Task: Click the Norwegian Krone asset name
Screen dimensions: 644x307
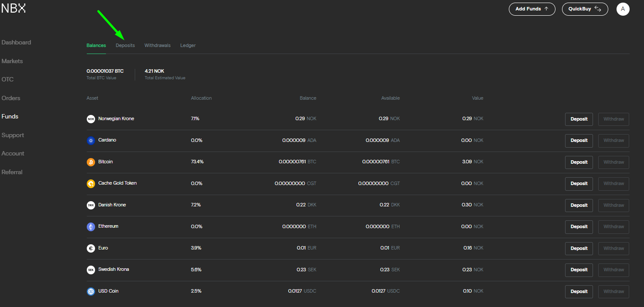Action: (116, 118)
